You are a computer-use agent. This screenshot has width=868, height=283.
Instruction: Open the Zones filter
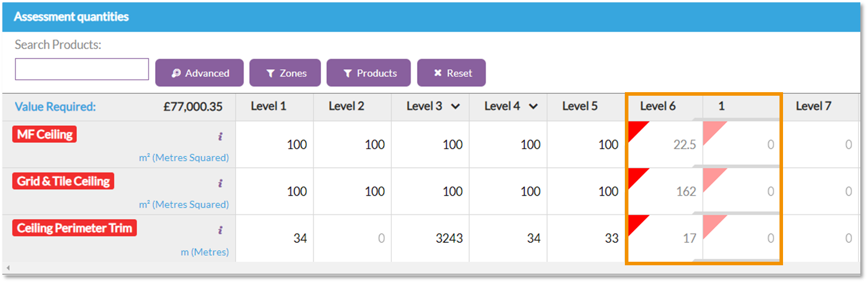(285, 73)
